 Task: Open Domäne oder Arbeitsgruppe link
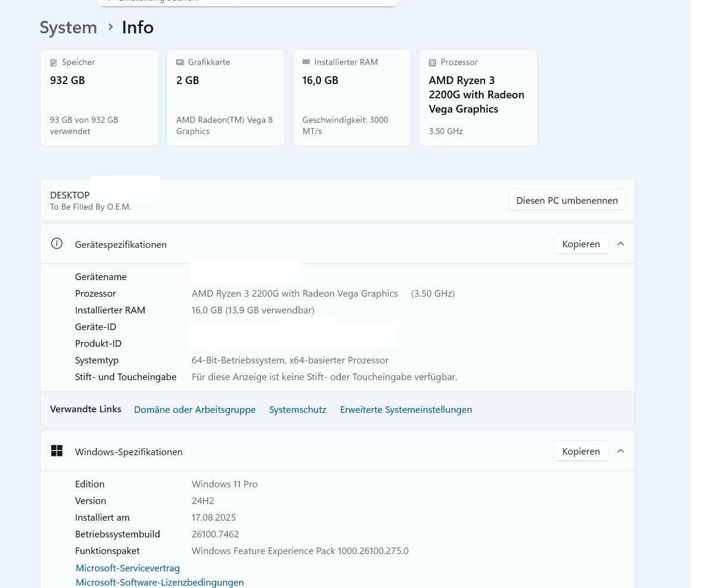tap(195, 410)
